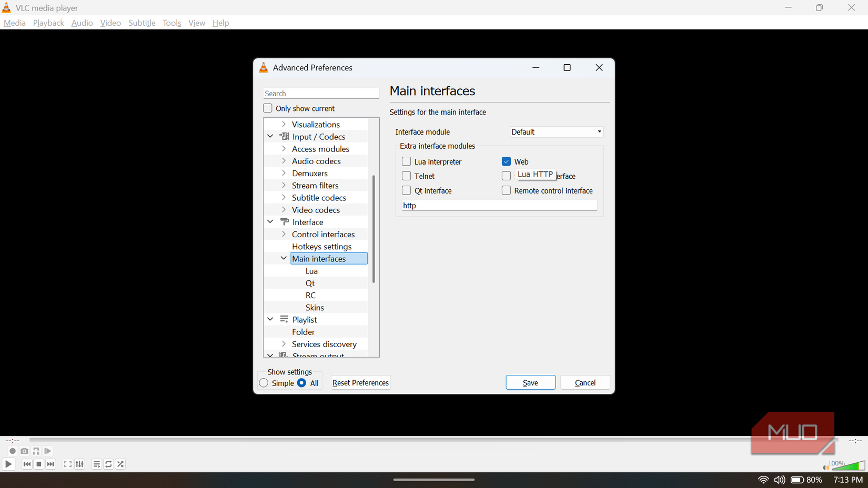868x488 pixels.
Task: Stop playback with the stop button
Action: coord(39,464)
